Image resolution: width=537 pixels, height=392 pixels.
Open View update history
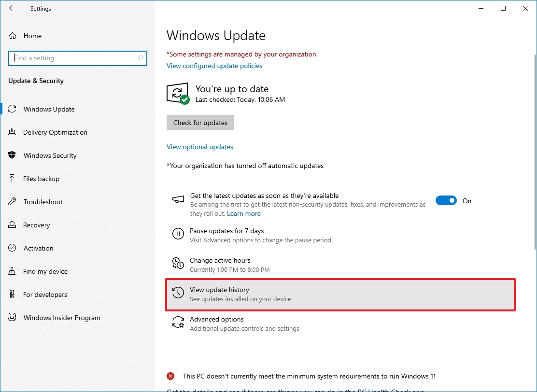[340, 295]
